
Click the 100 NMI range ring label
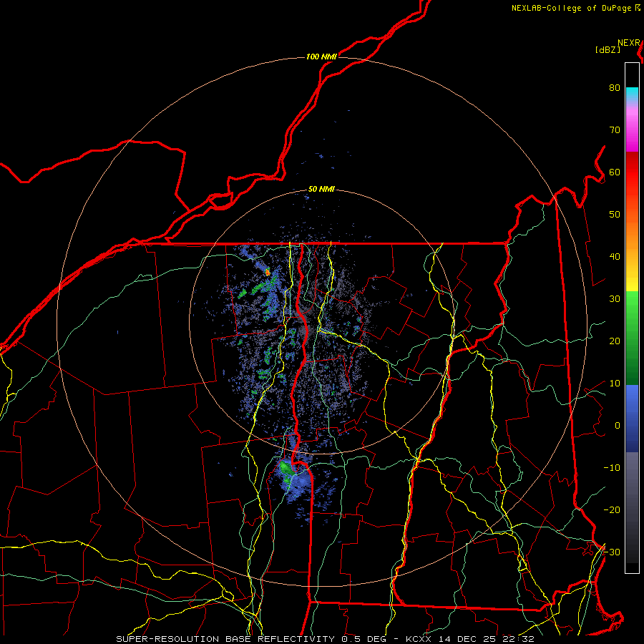click(x=321, y=57)
